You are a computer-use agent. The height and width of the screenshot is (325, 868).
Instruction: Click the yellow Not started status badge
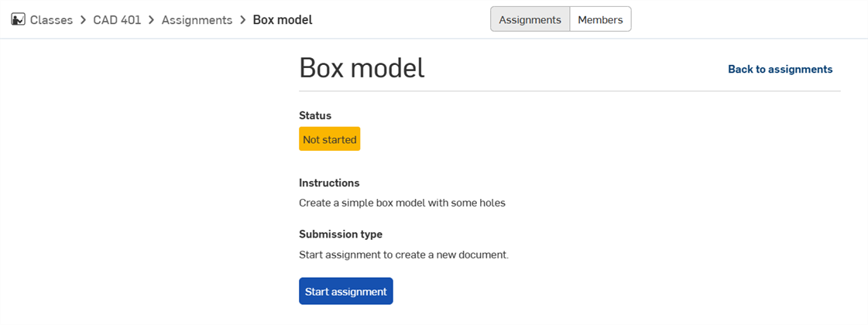click(x=330, y=139)
